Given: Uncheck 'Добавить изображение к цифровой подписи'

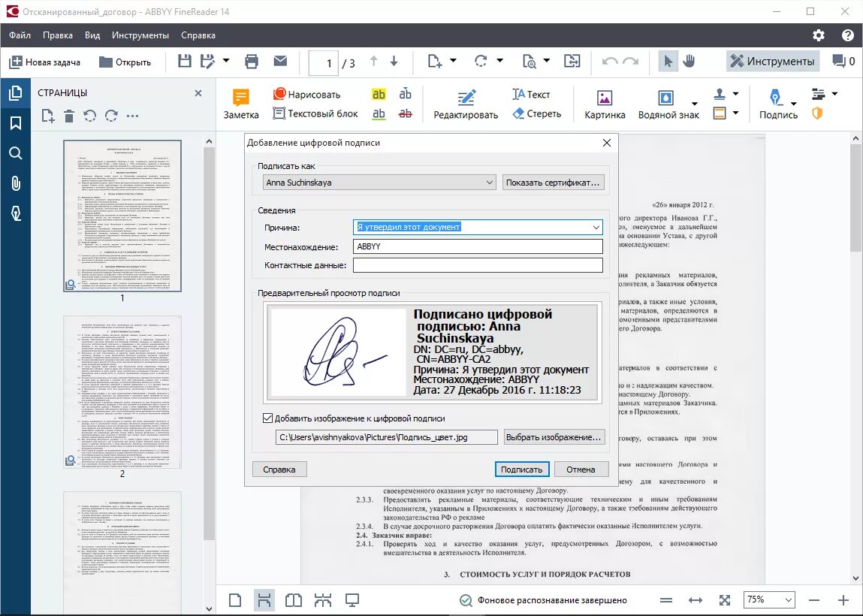Looking at the screenshot, I should pos(268,418).
